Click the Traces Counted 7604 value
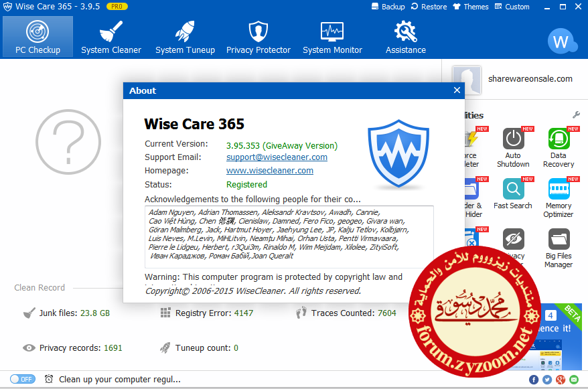 coord(386,313)
